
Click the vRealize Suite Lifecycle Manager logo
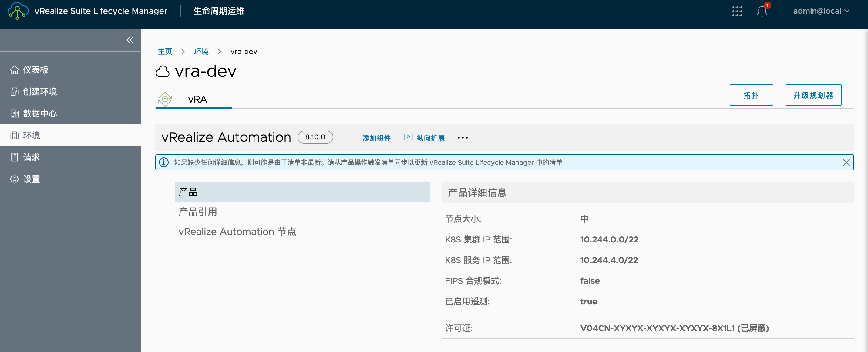[18, 11]
